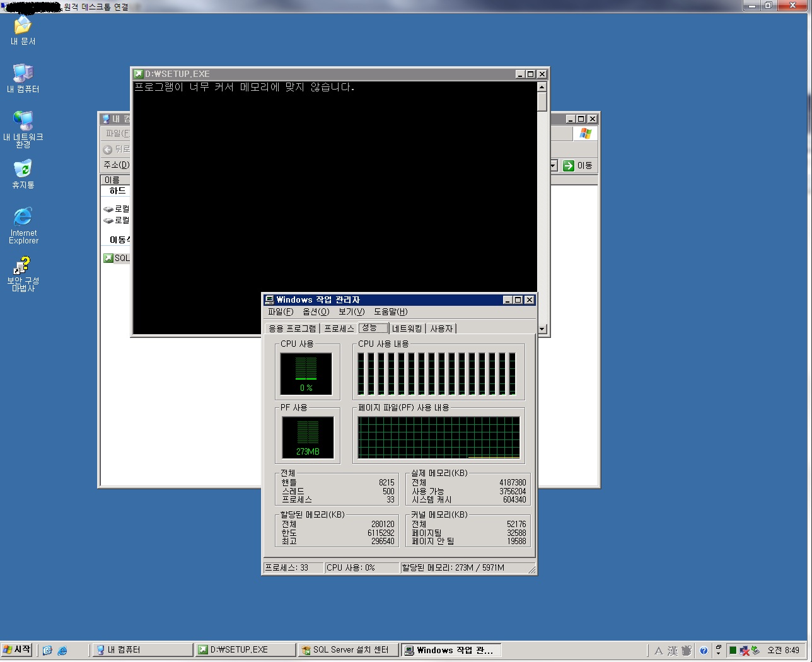Click the 이름 column header in 내 컴퓨터 window
The height and width of the screenshot is (662, 812).
115,180
